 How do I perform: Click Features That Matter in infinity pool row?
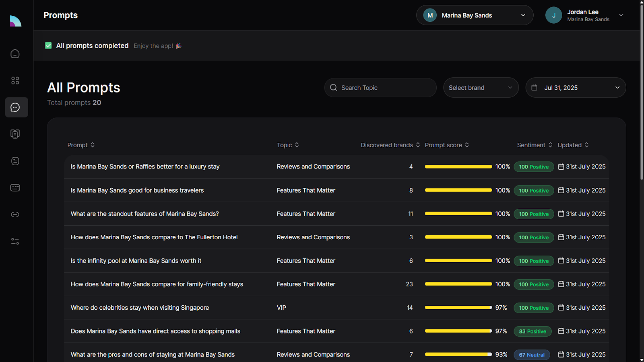tap(306, 261)
